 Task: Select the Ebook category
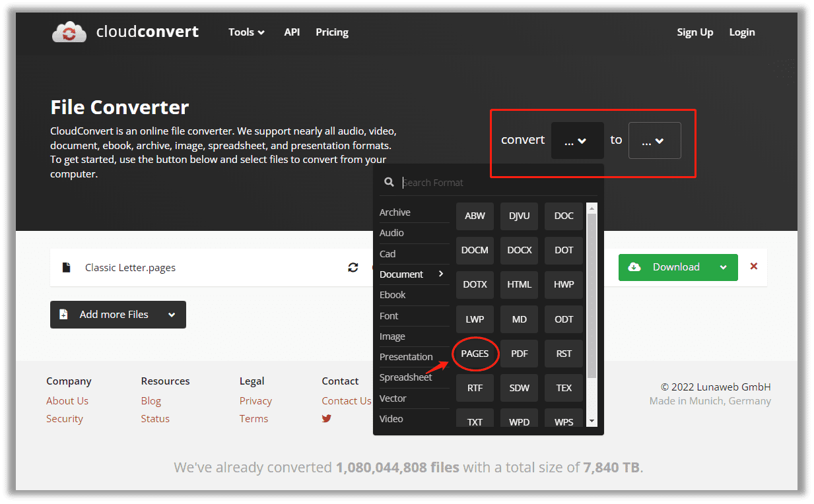414,295
